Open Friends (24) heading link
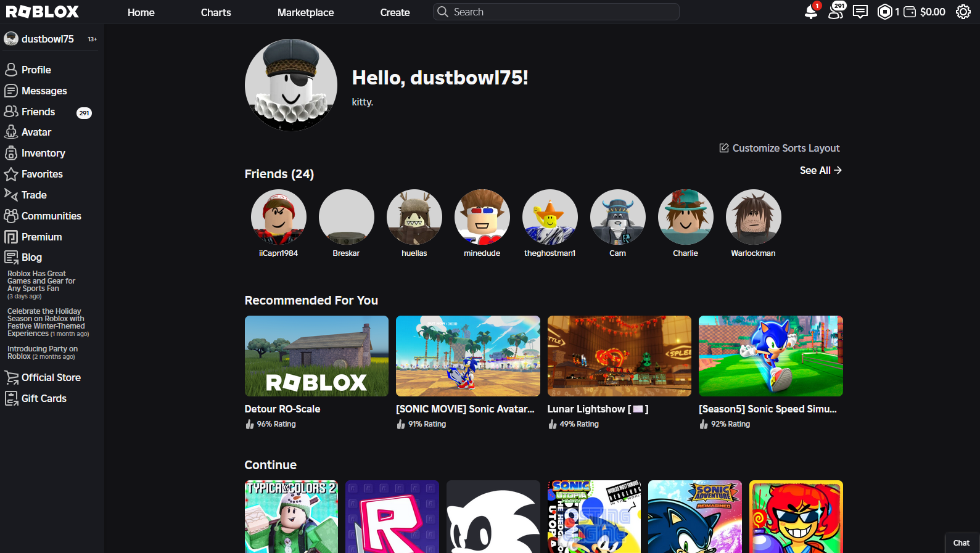Screen dimensions: 980x553 click(279, 174)
